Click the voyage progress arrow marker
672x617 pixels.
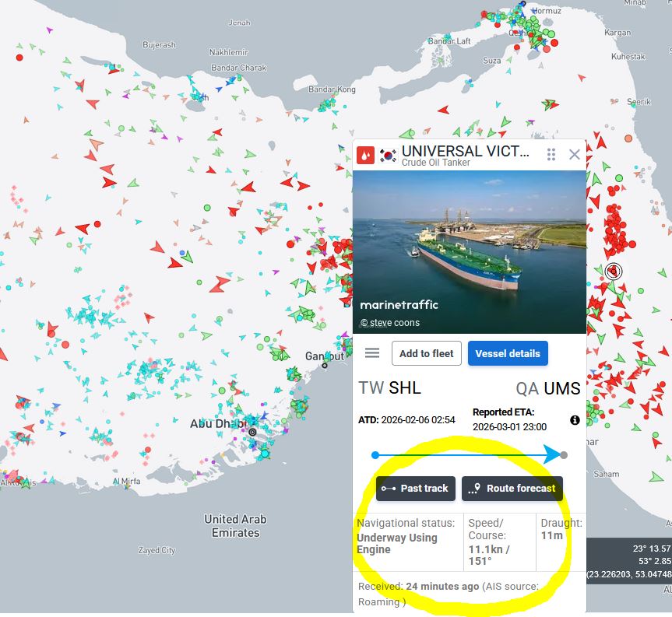tap(551, 454)
